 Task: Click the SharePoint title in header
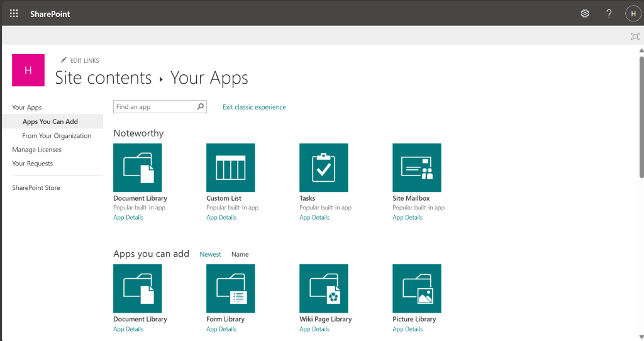point(50,14)
